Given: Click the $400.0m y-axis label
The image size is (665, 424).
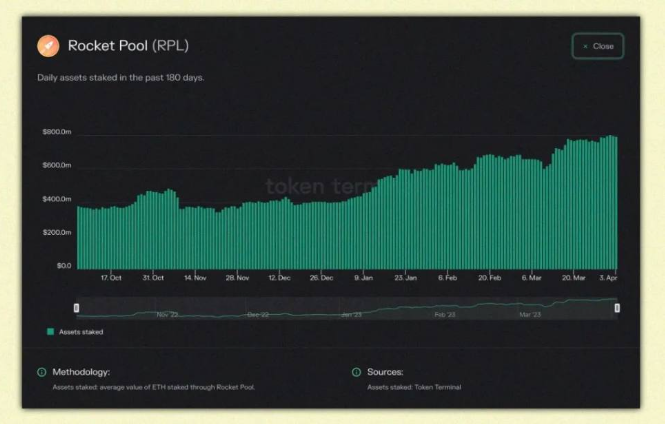Looking at the screenshot, I should point(57,199).
